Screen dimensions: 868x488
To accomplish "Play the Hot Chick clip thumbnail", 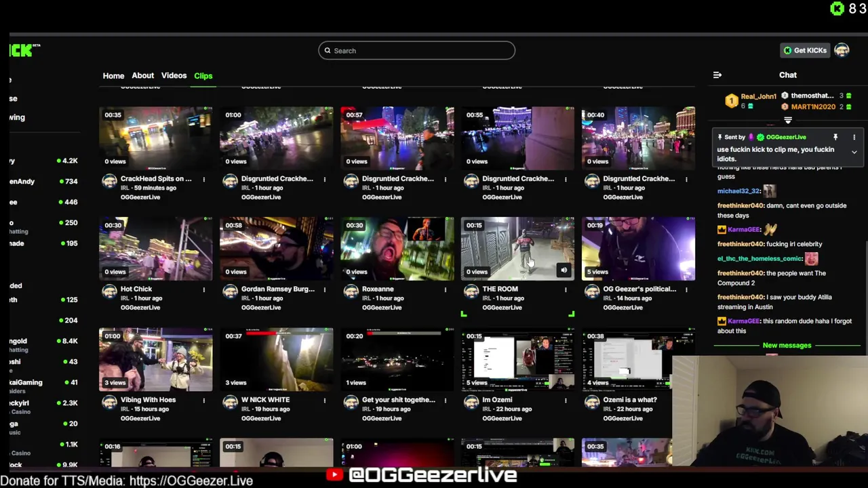I will point(155,248).
